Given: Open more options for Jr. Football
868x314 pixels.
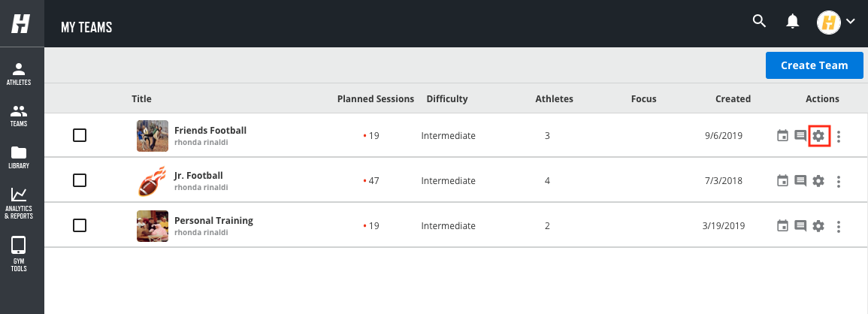Looking at the screenshot, I should pyautogui.click(x=839, y=181).
